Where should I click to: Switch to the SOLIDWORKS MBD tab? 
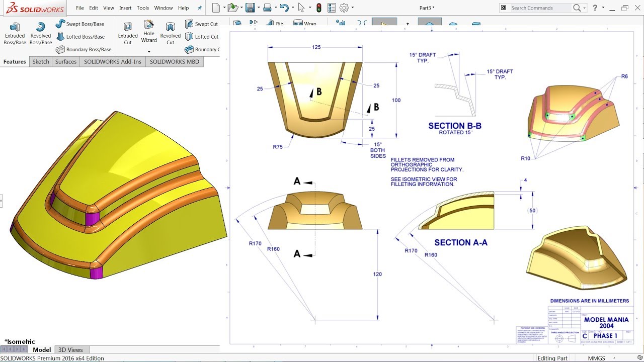click(x=175, y=62)
